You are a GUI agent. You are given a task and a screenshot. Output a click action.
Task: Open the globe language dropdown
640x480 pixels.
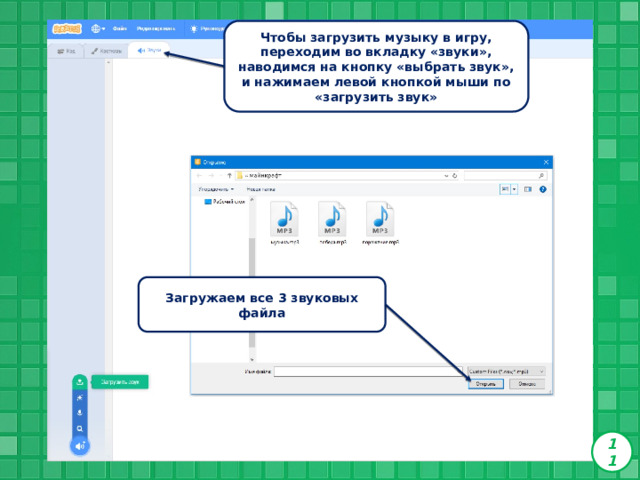98,29
